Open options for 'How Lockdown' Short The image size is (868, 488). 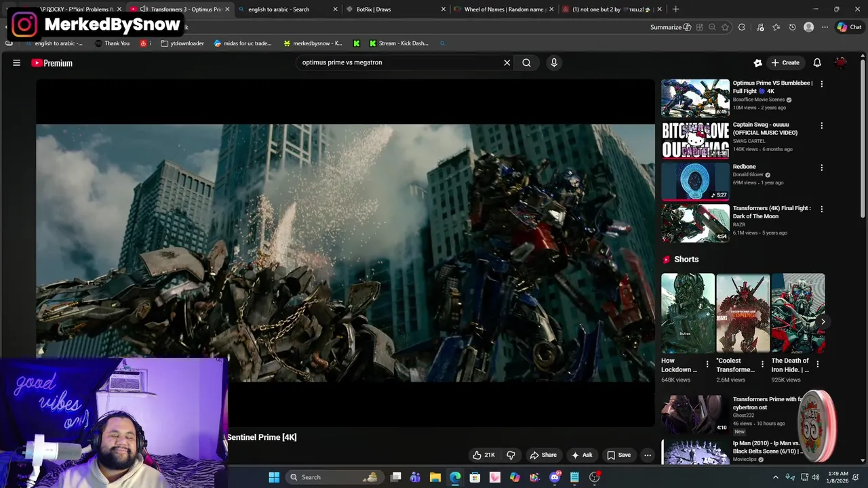(x=707, y=365)
